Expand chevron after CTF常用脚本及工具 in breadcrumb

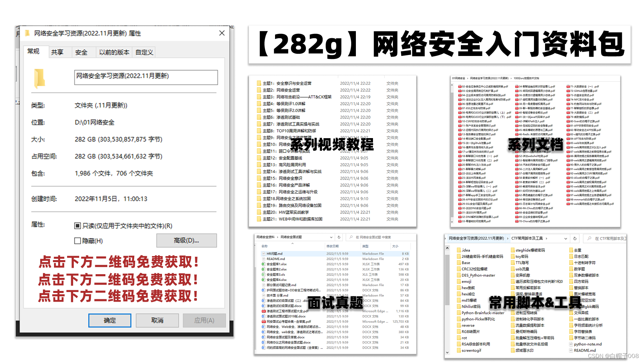pos(546,238)
